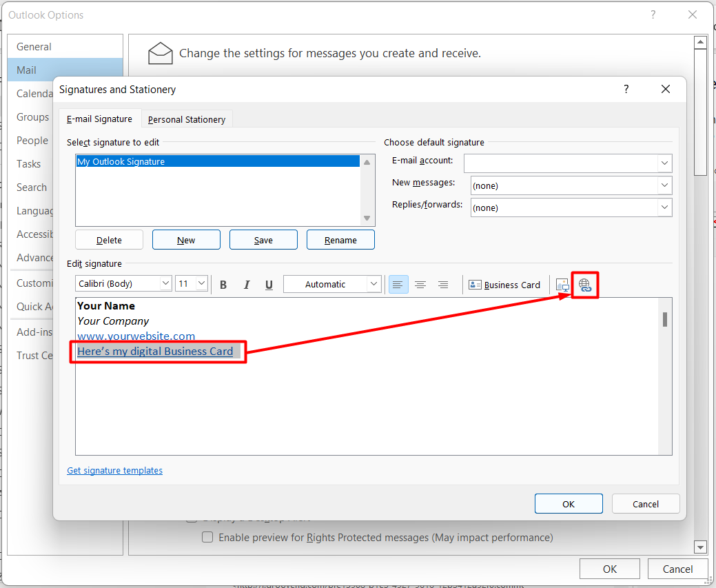This screenshot has height=588, width=716.
Task: Click the signature editor scrollbar thumb
Action: point(665,319)
